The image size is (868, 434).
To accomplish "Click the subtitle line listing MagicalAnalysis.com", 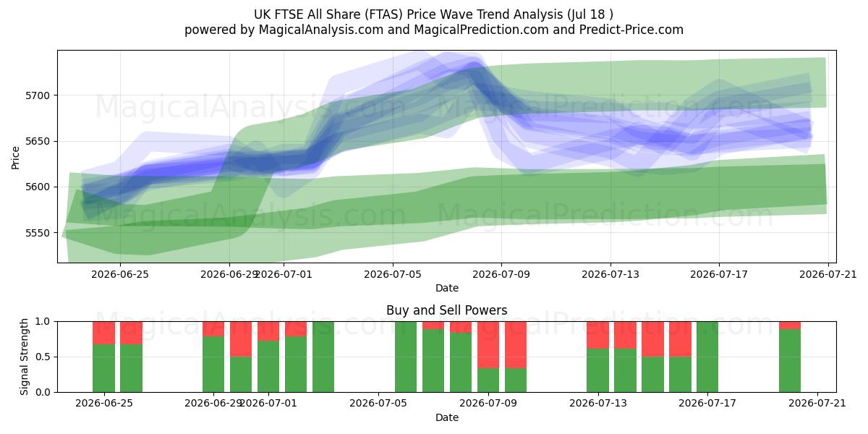I will point(434,30).
